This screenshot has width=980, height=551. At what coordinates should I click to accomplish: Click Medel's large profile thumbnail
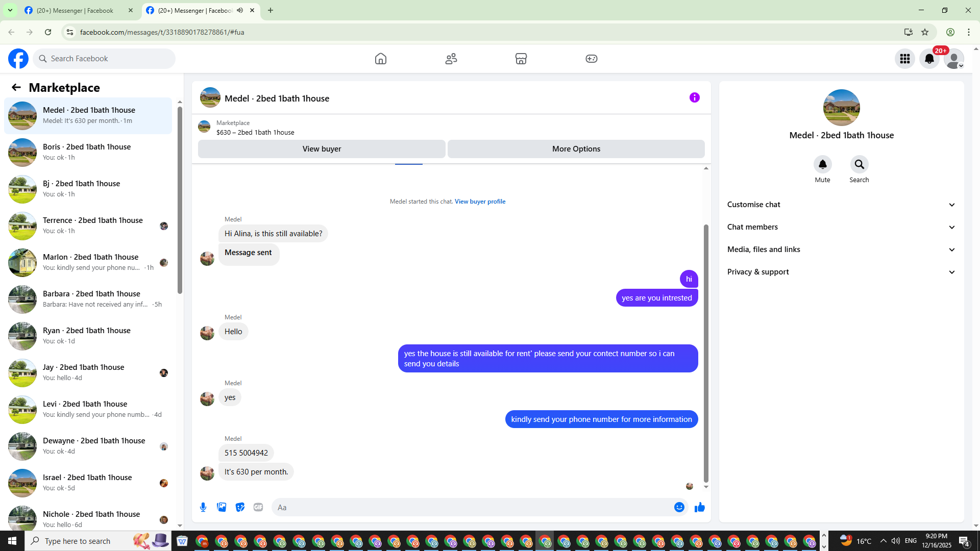click(x=841, y=108)
